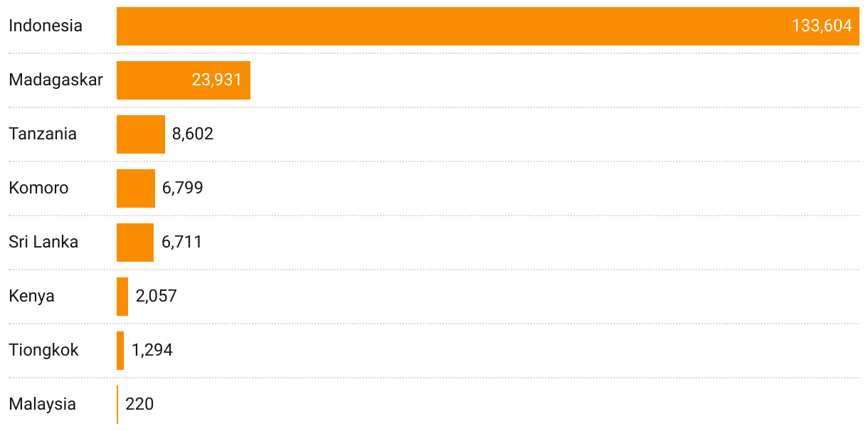Click the Indonesia country label
This screenshot has width=868, height=431.
[x=46, y=26]
